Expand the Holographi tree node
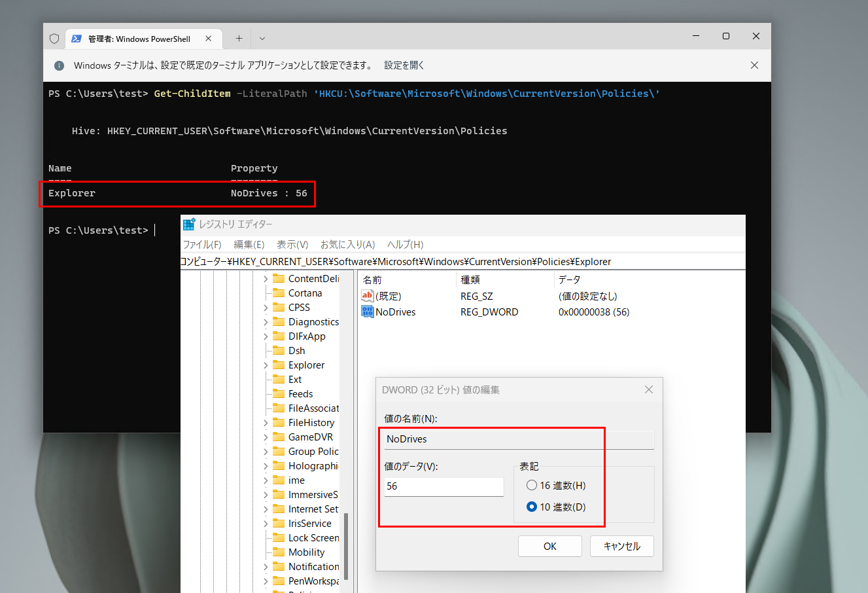Screen dimensions: 868x593 pyautogui.click(x=266, y=466)
